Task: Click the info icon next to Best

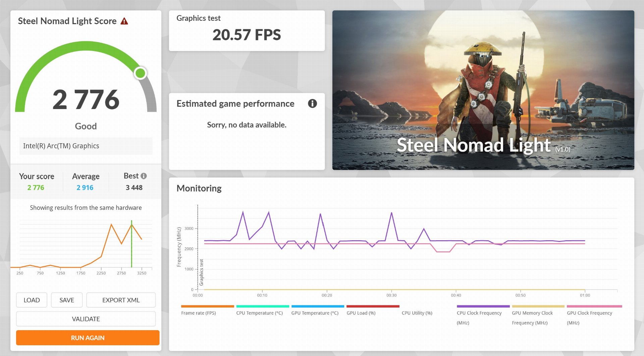Action: click(144, 176)
